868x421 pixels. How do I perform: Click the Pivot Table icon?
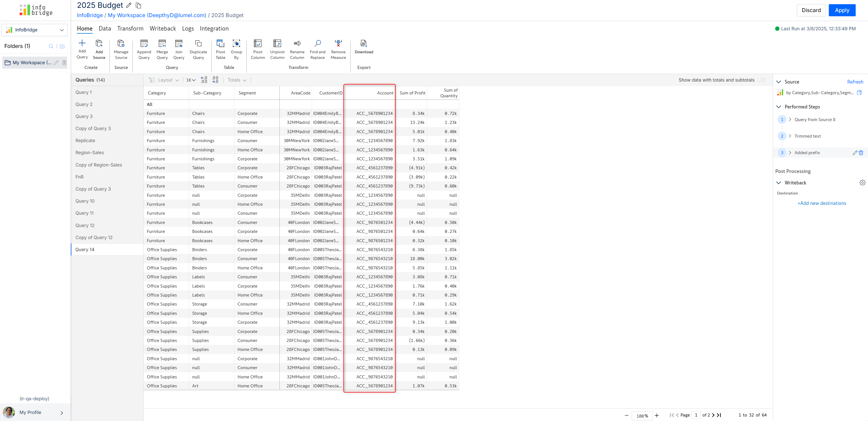point(220,43)
